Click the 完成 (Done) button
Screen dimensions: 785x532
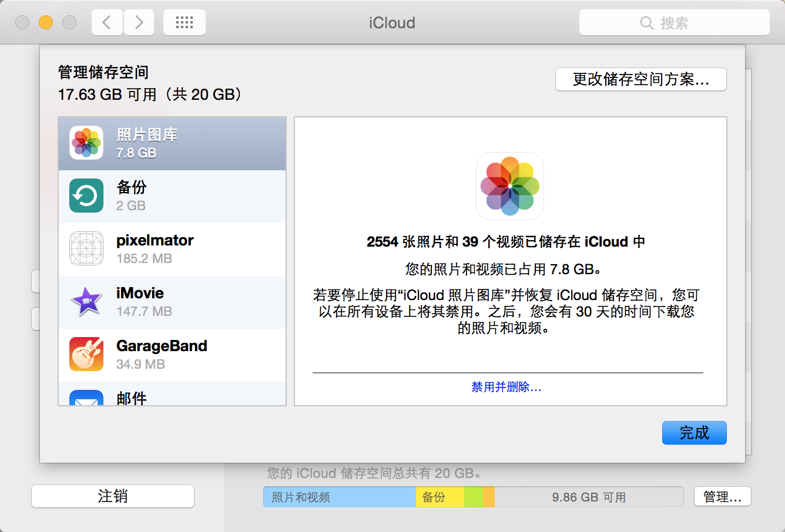point(694,433)
